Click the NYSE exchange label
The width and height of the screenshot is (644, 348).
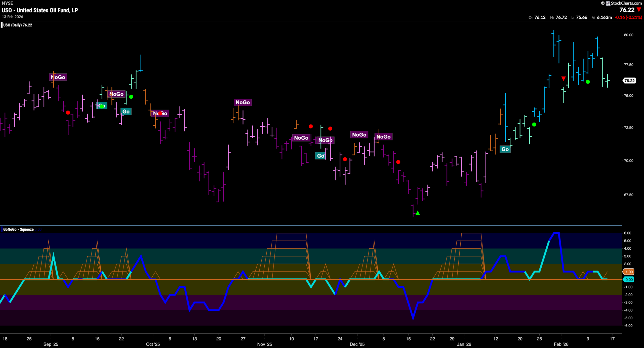(x=7, y=3)
